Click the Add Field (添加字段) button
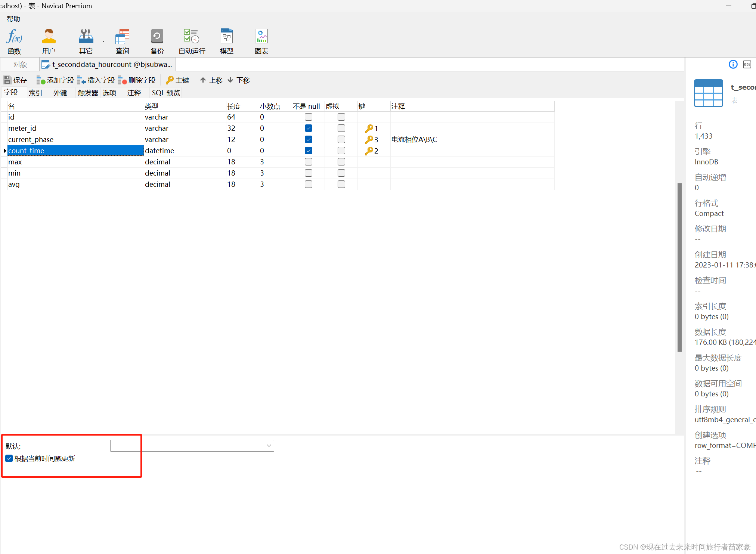Screen dimensions: 756x554 55,80
